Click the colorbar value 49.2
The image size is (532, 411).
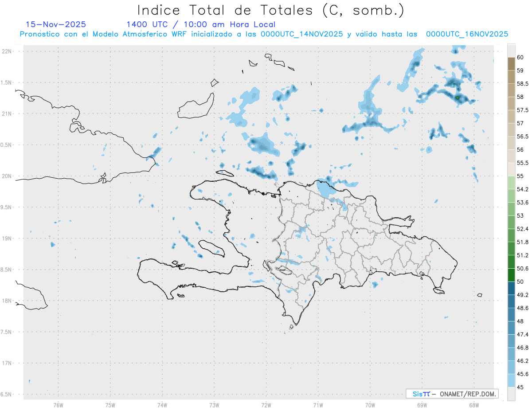pyautogui.click(x=523, y=295)
